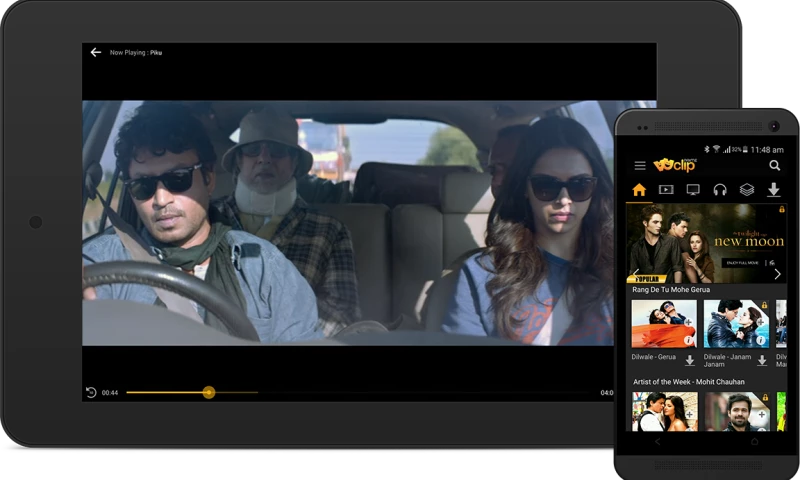
Task: Go back from the Now Playing screen
Action: click(x=96, y=52)
